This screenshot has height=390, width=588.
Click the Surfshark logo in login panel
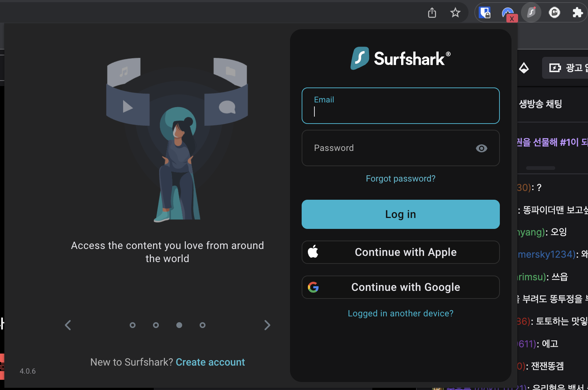point(400,58)
